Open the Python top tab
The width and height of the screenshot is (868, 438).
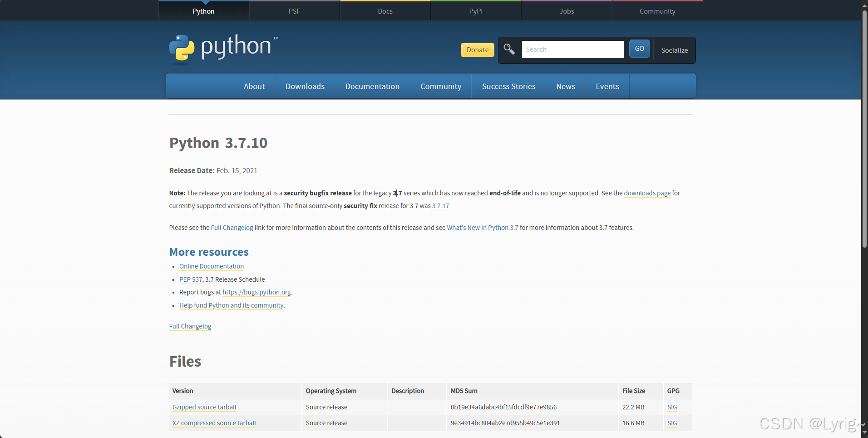[203, 11]
